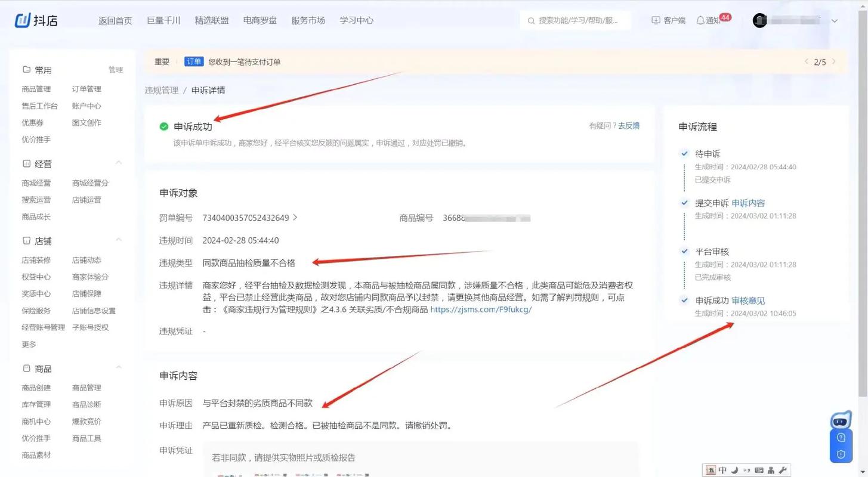The width and height of the screenshot is (868, 477).
Task: Click the 搜索功能 search input field
Action: point(576,20)
